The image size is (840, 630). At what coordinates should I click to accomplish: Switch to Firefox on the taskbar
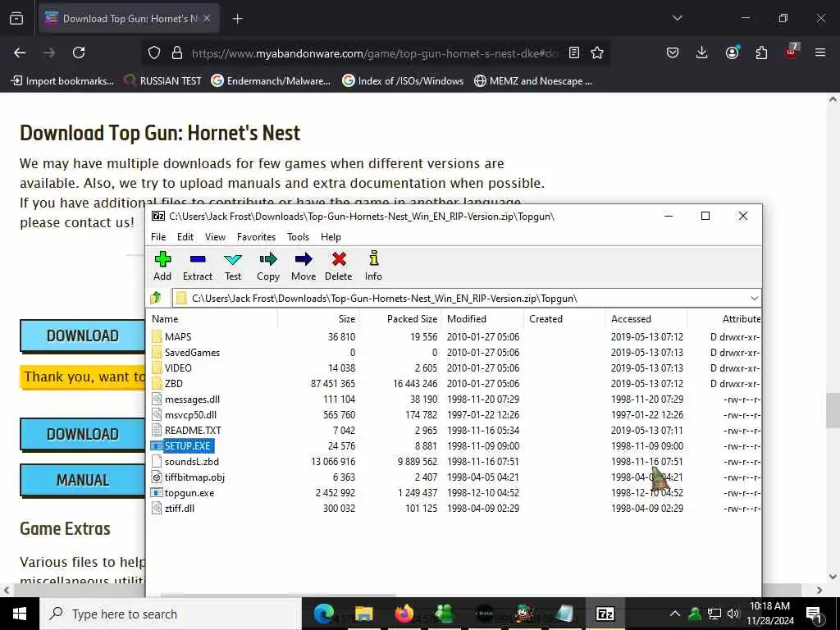[404, 614]
